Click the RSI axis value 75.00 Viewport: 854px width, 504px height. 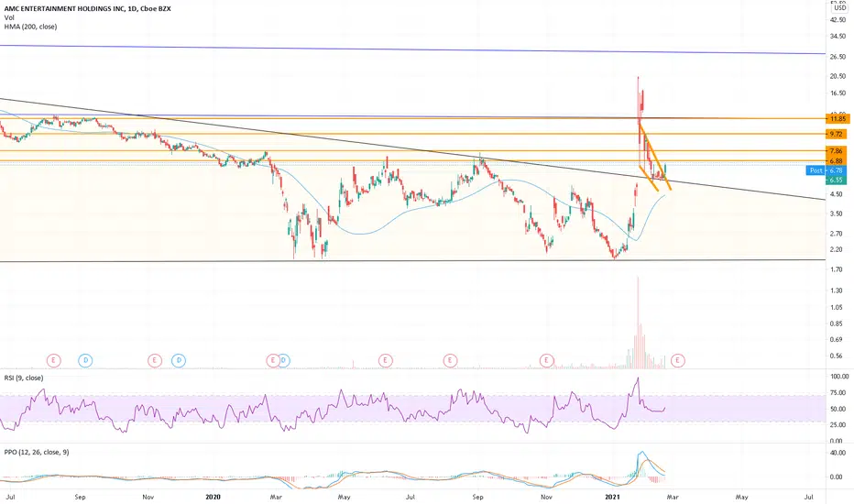[838, 393]
